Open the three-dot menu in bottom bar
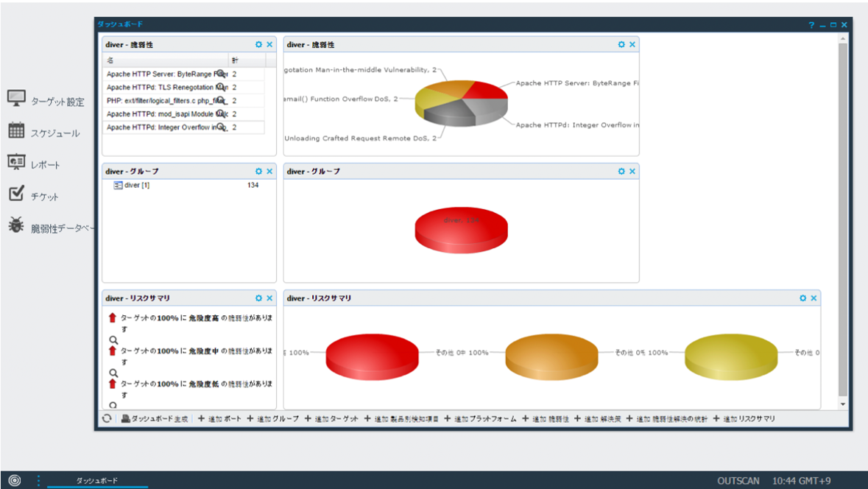 38,480
